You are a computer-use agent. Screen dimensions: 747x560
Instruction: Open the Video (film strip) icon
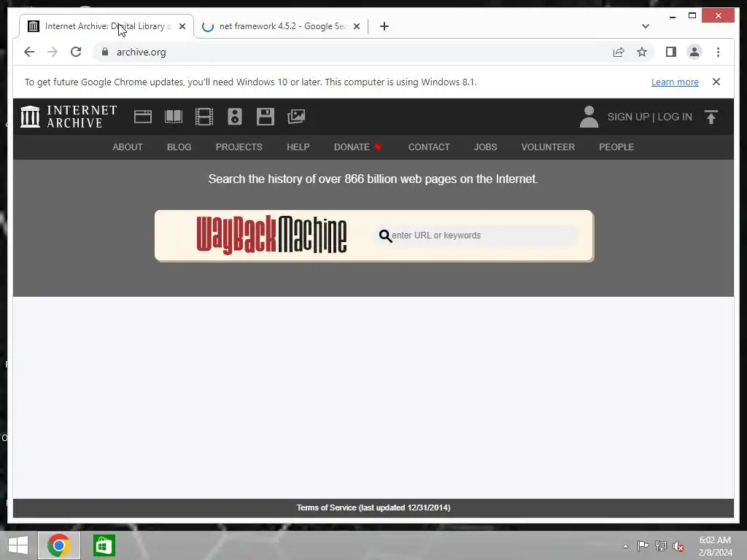click(x=204, y=117)
